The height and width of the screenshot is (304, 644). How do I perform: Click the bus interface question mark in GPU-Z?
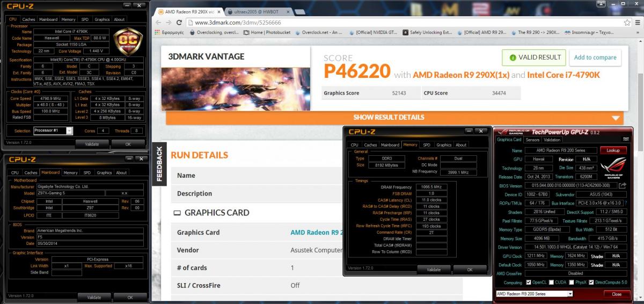click(626, 204)
